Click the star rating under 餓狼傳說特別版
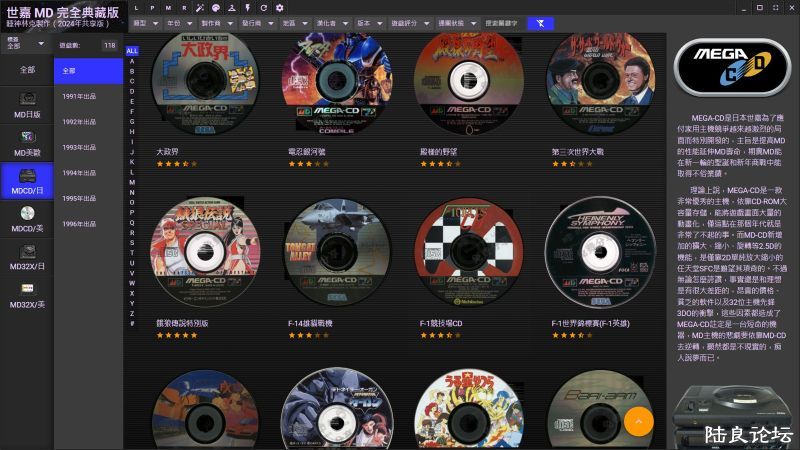This screenshot has width=800, height=450. (177, 335)
